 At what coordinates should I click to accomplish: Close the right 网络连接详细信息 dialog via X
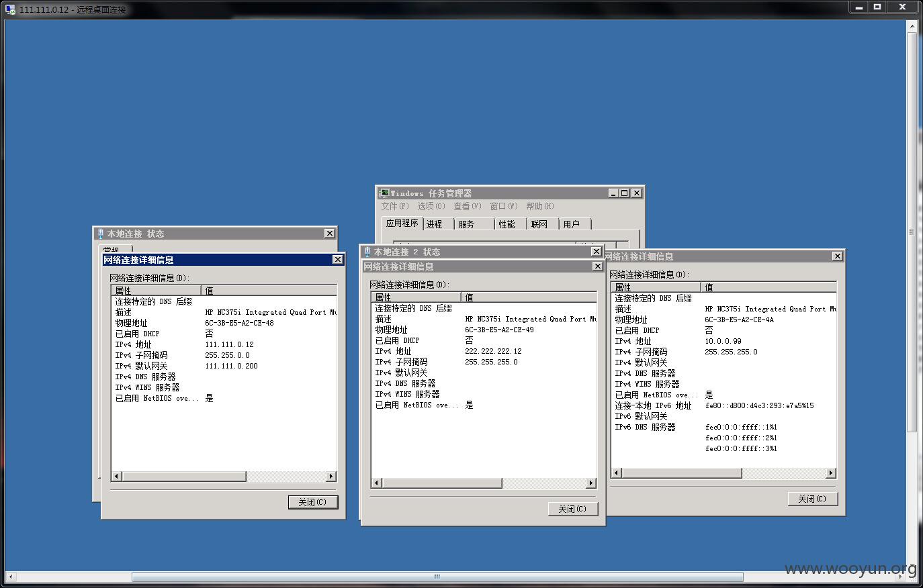(837, 256)
